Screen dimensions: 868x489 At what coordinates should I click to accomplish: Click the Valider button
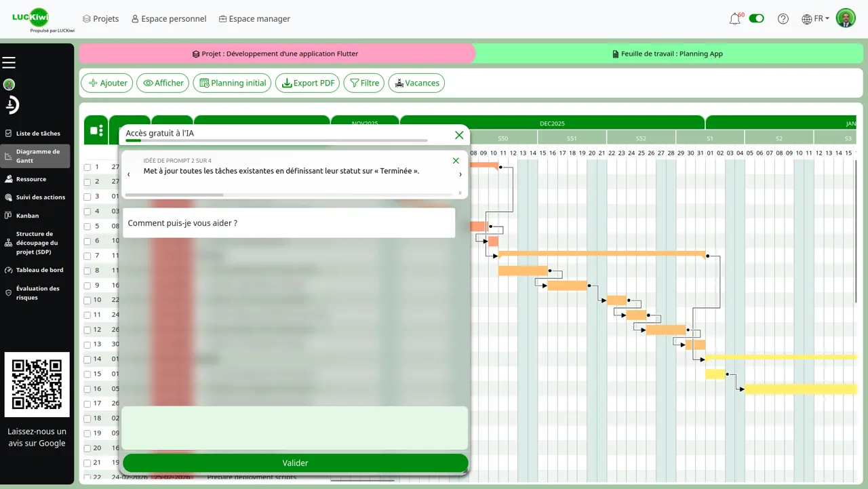pyautogui.click(x=295, y=463)
